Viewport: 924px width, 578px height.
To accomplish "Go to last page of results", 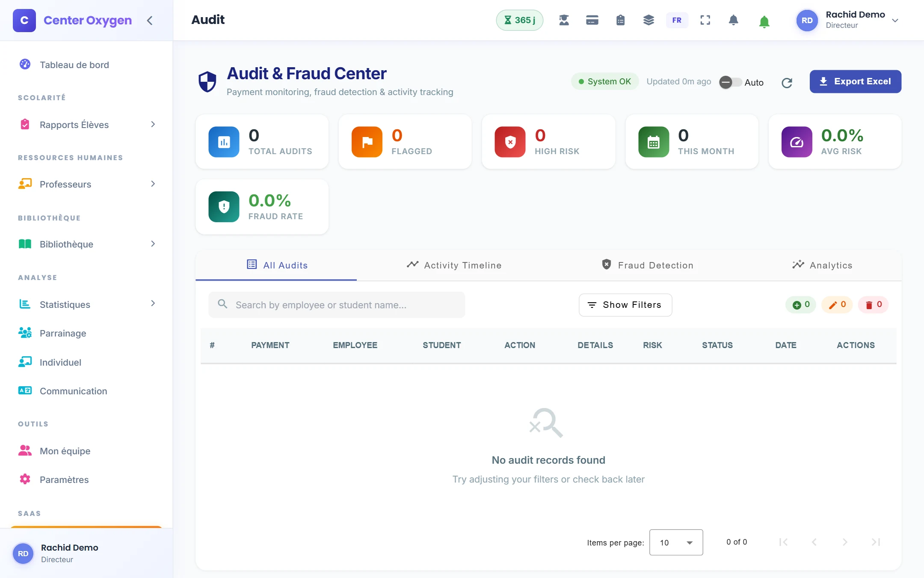I will [876, 542].
